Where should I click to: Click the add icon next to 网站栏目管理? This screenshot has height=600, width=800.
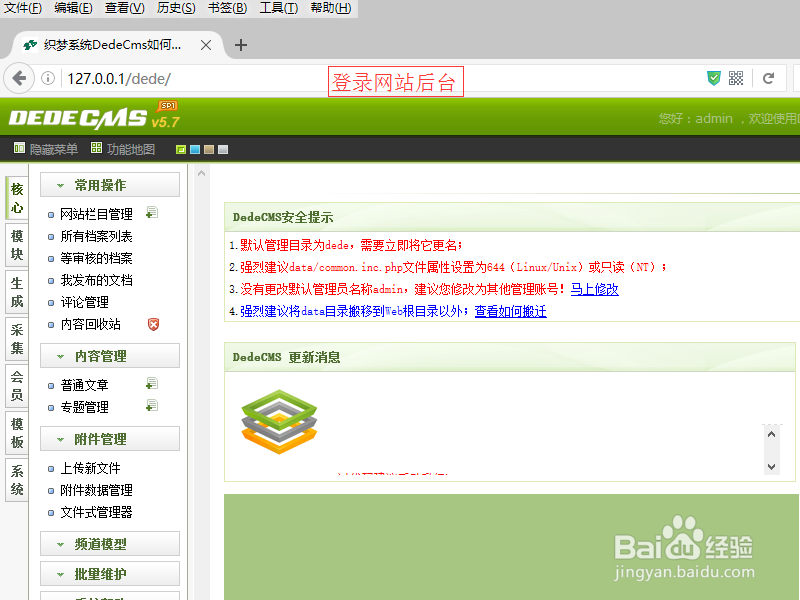tap(152, 212)
